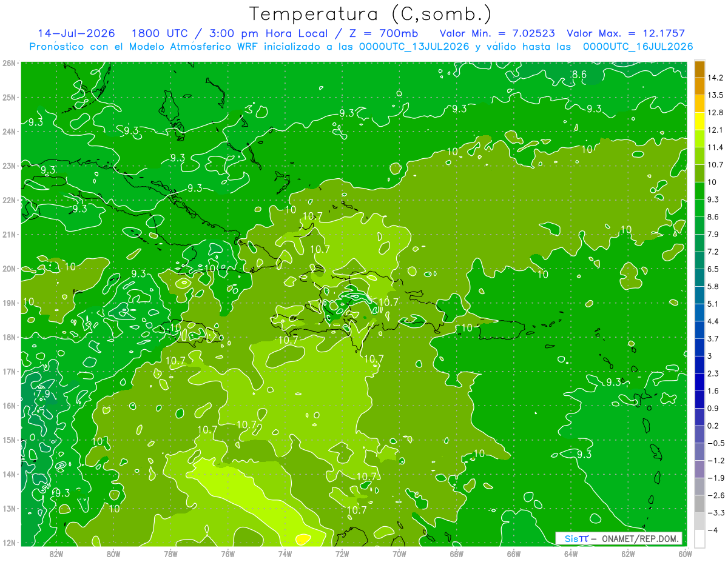Click the "12N" latitude axis label

pos(8,543)
